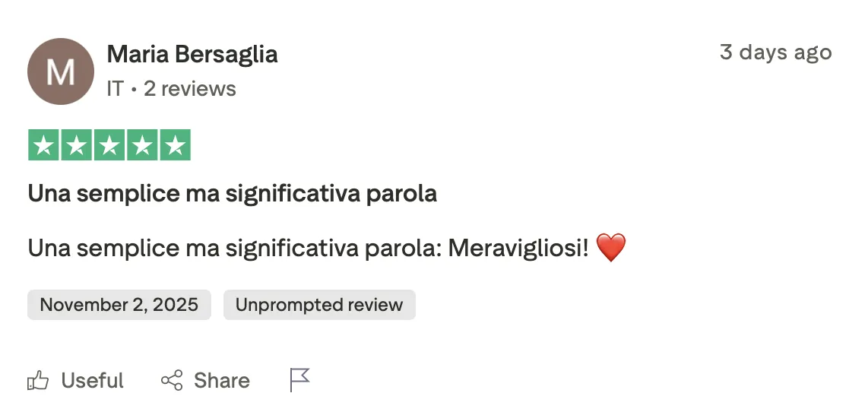Click the fifth green star
Screen dimensions: 868x409
click(x=175, y=145)
